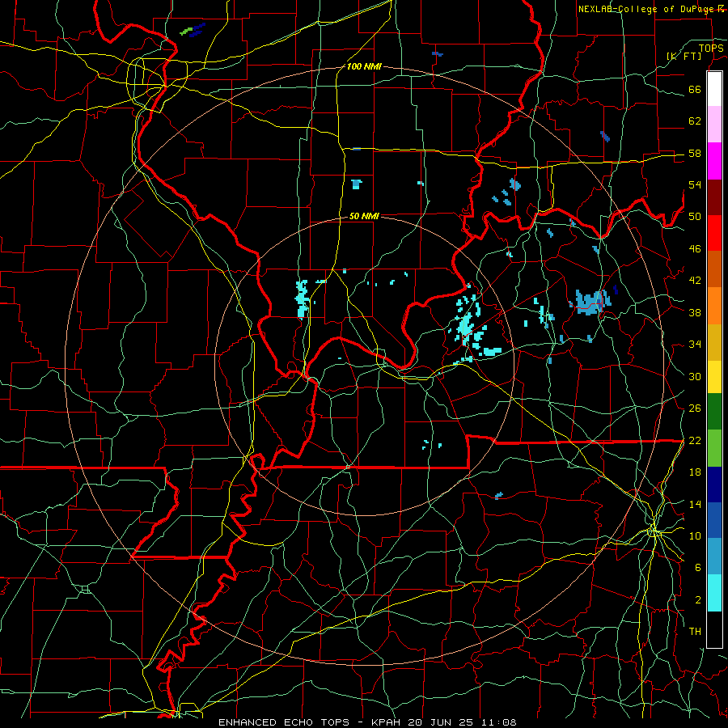728x728 pixels.
Task: Click the dark red 50-54 kft legend swatch
Action: pyautogui.click(x=714, y=197)
